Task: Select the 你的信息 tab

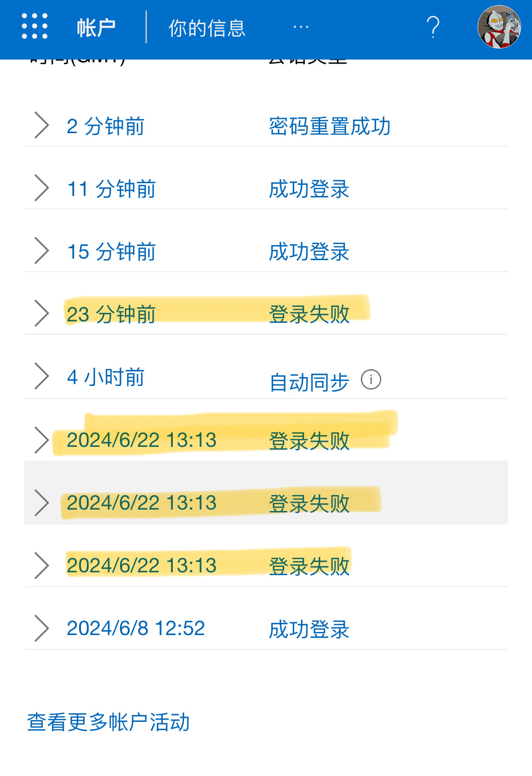Action: pyautogui.click(x=207, y=28)
